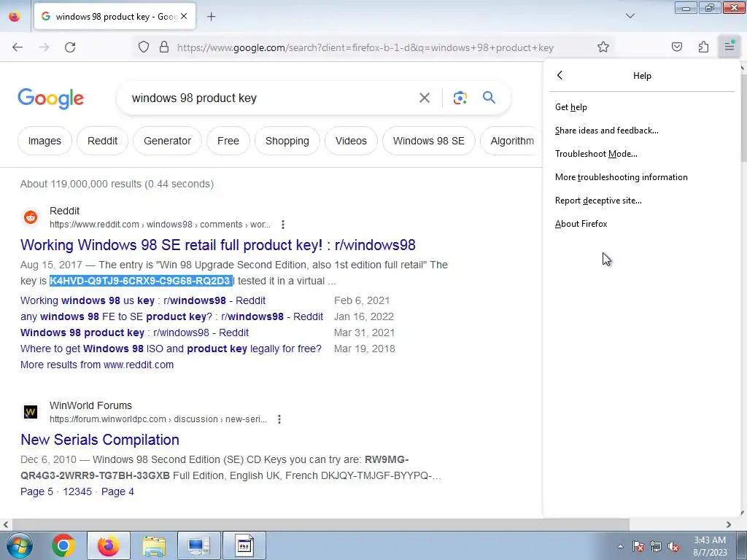Viewport: 747px width, 560px height.
Task: Toggle the Firefox hamburger application menu
Action: coord(729,47)
